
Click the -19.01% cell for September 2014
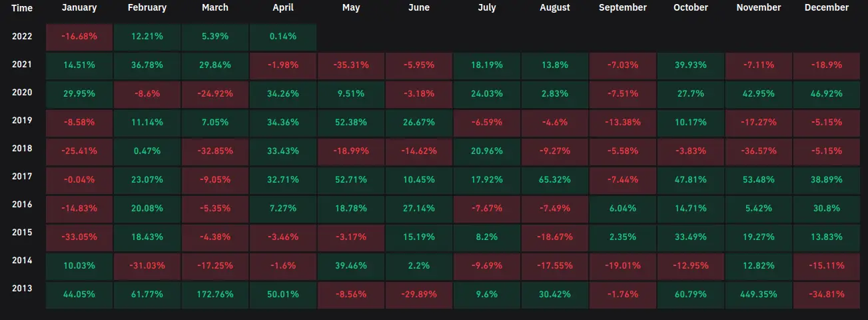pyautogui.click(x=622, y=266)
